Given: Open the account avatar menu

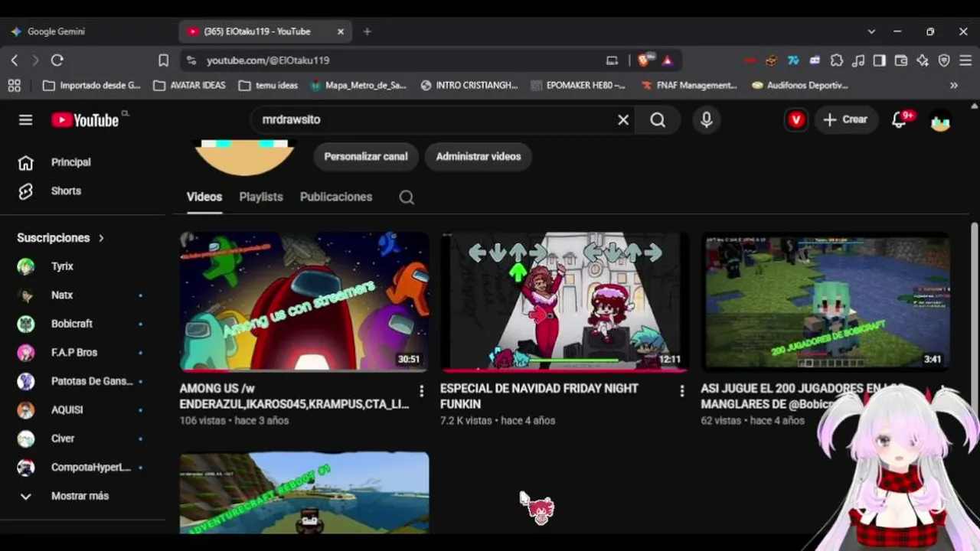Looking at the screenshot, I should click(x=940, y=120).
